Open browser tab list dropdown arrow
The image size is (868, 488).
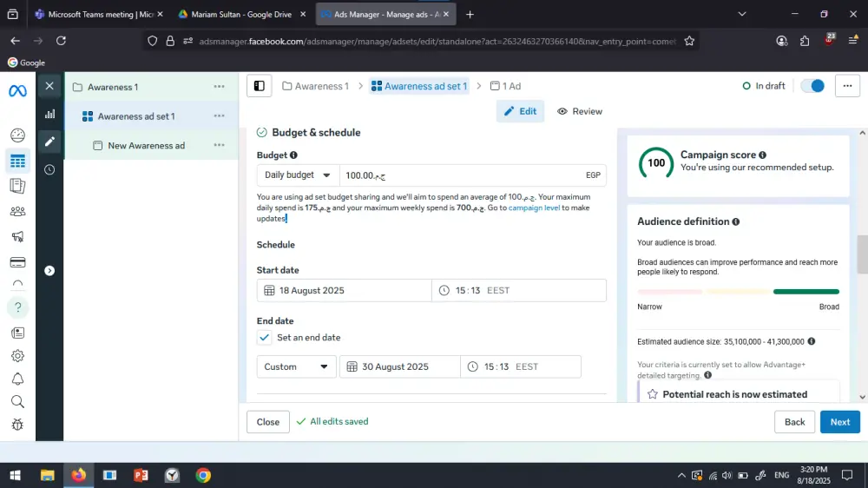tap(742, 15)
